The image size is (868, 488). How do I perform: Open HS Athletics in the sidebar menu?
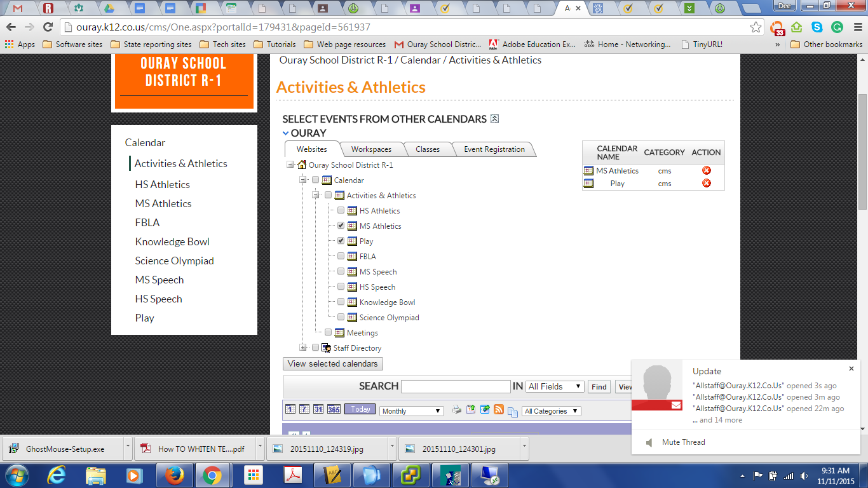tap(162, 184)
